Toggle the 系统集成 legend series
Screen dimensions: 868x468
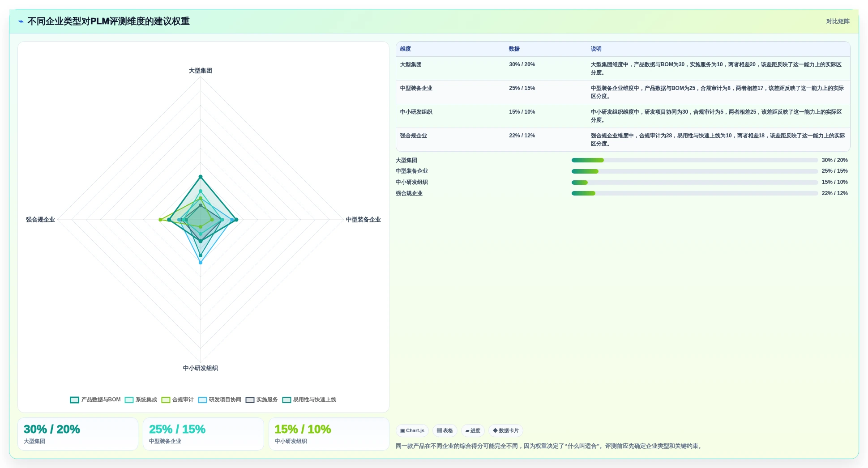click(141, 400)
